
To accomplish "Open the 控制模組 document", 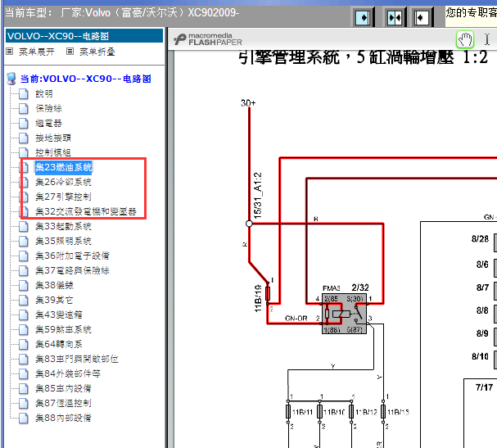I will coord(53,152).
